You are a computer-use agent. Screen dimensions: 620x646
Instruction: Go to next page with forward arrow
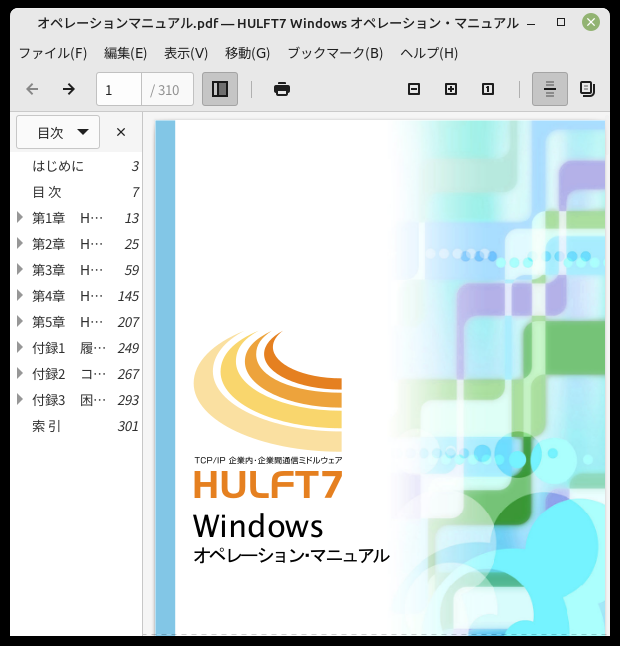point(69,89)
